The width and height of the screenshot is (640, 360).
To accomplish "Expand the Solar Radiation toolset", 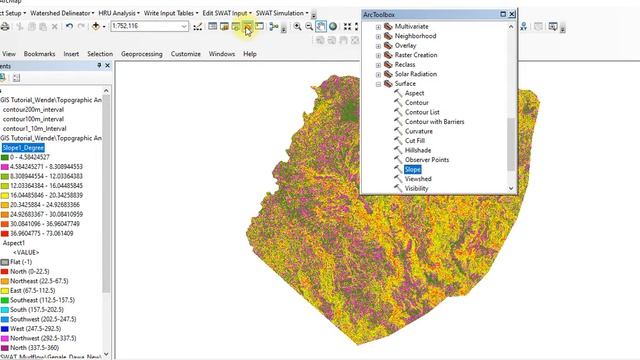I will click(378, 75).
